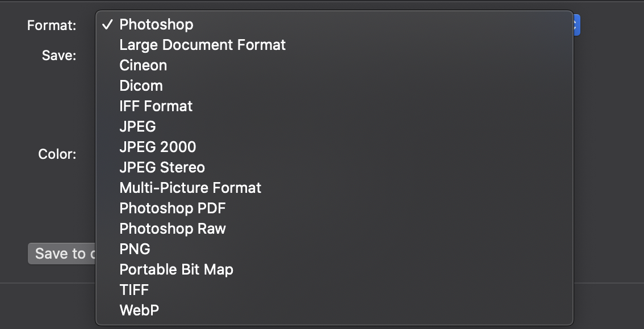
Task: Select TIFF as the save format
Action: (x=134, y=290)
